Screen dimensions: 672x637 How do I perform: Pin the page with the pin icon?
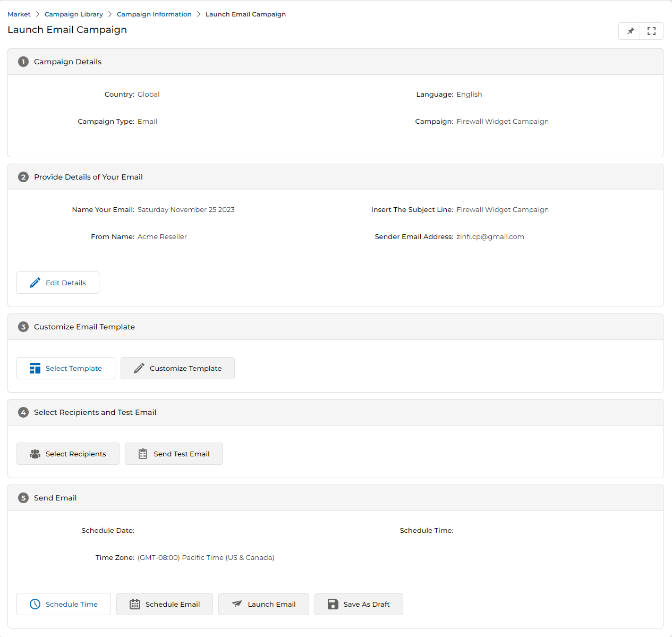pyautogui.click(x=630, y=31)
